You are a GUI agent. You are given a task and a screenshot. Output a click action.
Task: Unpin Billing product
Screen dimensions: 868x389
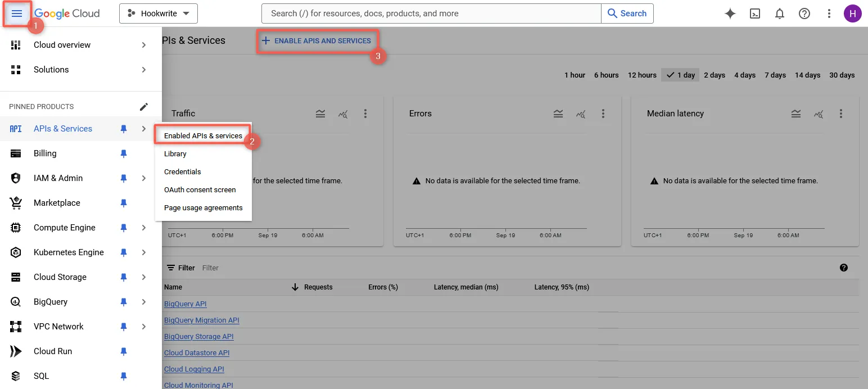point(124,153)
